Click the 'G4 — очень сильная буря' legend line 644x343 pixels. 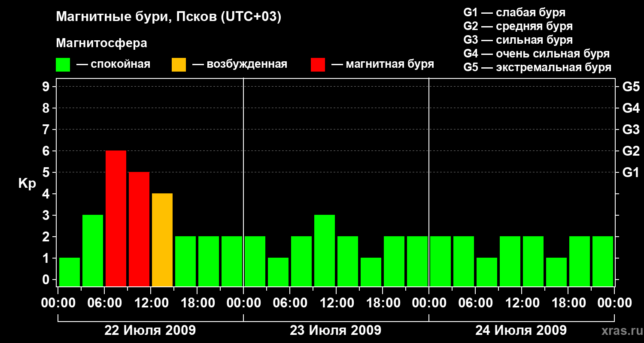[x=537, y=54]
